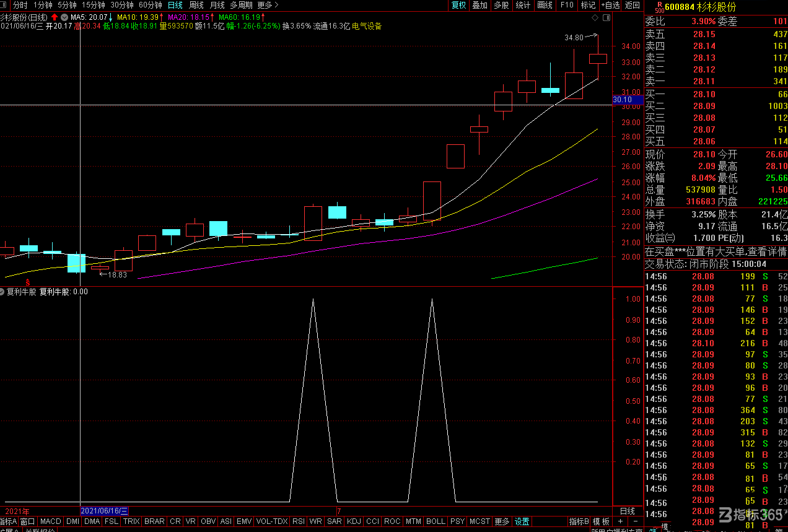The image size is (788, 532).
Task: Click the 标记 mark button
Action: pyautogui.click(x=588, y=5)
